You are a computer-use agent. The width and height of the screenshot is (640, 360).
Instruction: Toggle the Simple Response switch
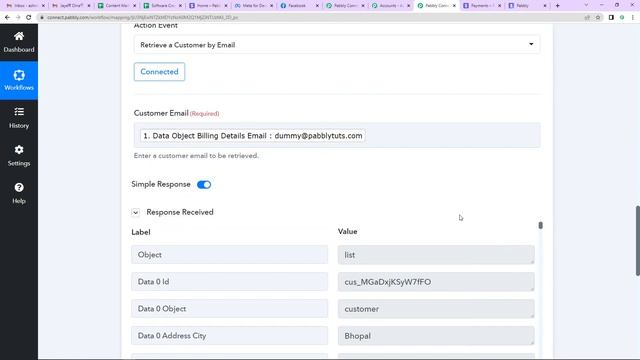tap(204, 184)
